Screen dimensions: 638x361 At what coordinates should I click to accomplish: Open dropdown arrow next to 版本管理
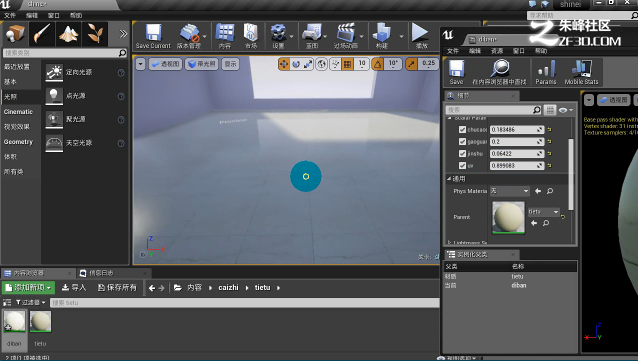tap(205, 37)
